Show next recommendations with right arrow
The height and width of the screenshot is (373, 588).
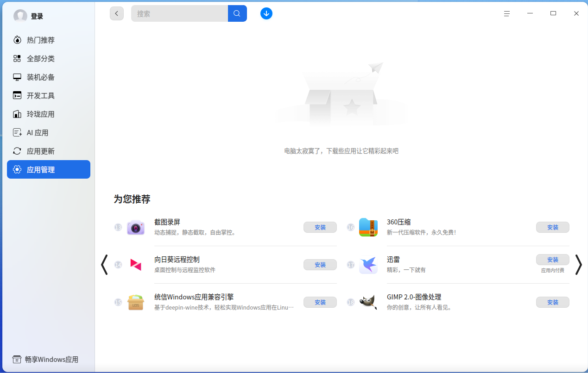point(579,265)
